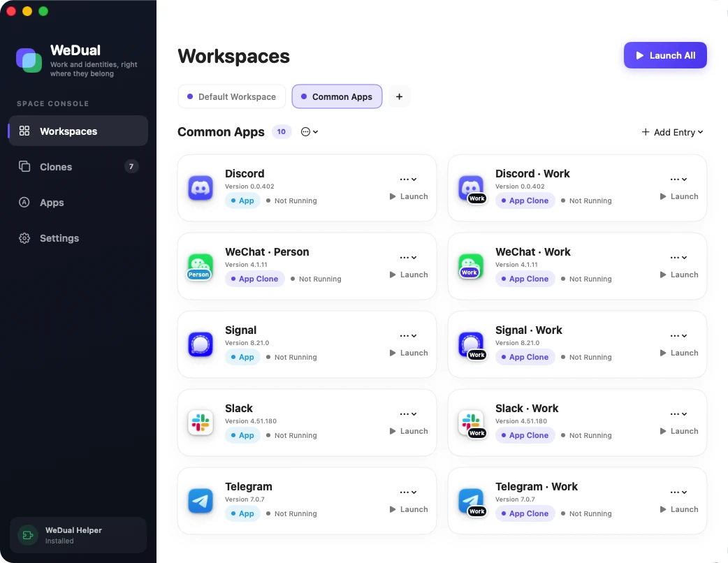Add a new workspace with plus button
Screen dimensions: 728x563
tap(400, 96)
